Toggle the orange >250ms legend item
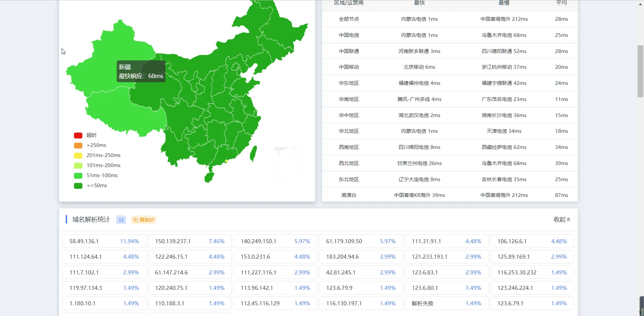This screenshot has height=316, width=644. (78, 145)
